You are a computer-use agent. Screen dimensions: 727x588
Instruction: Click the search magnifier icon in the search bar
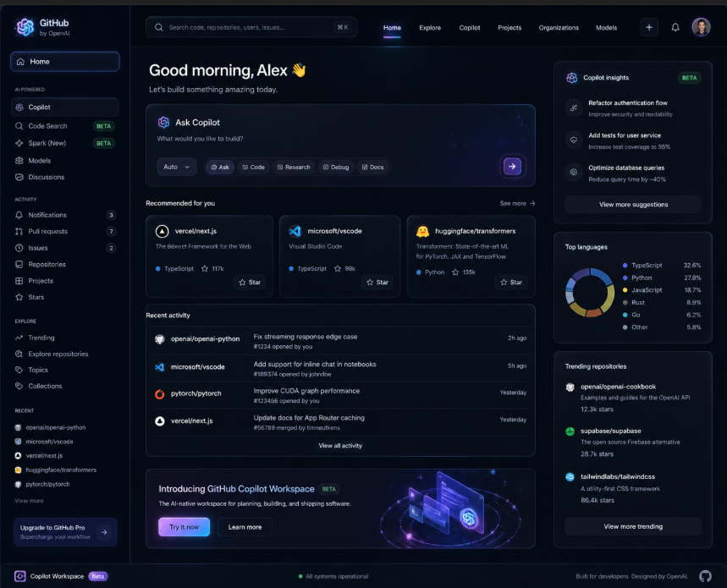[x=158, y=27]
